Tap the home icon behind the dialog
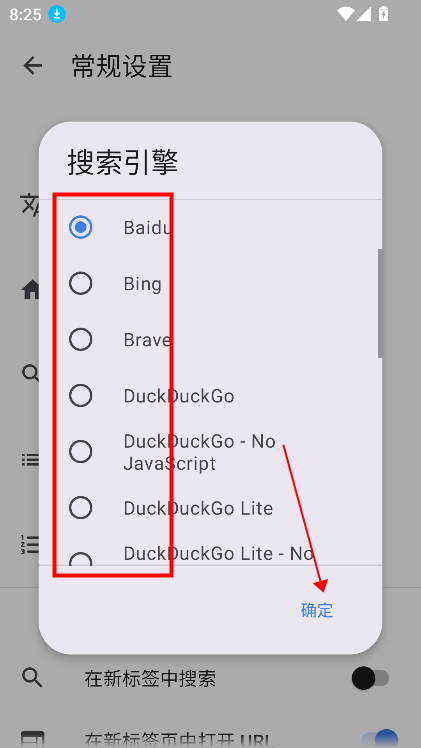This screenshot has height=748, width=421. coord(31,289)
